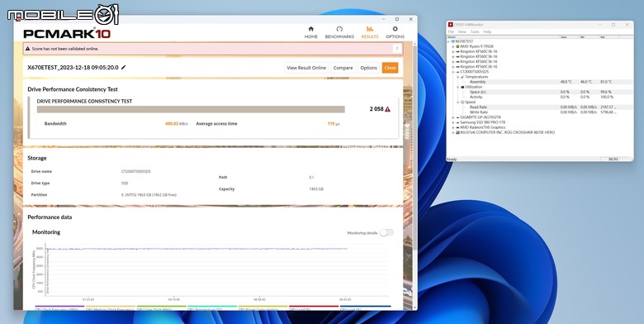Click the drive icon beside CT2000T500SSD5
This screenshot has width=644, height=324.
point(457,72)
